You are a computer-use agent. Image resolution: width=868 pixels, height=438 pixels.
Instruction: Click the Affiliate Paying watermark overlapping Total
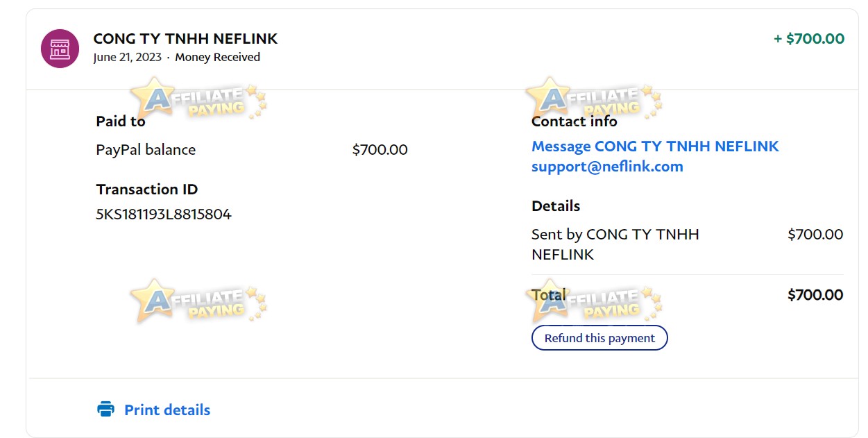point(594,301)
